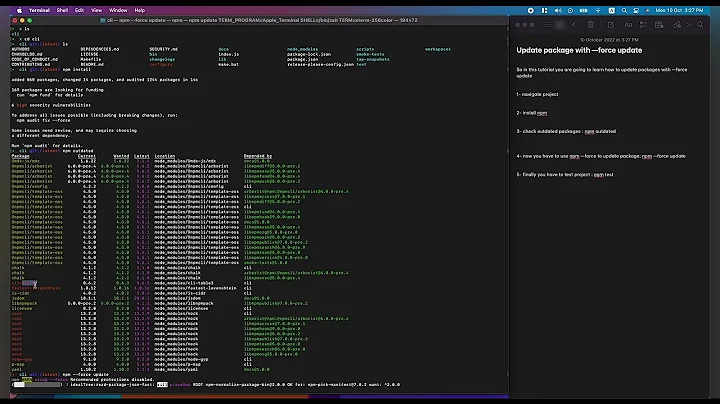Open the text format Aa menu in Notes

click(628, 25)
